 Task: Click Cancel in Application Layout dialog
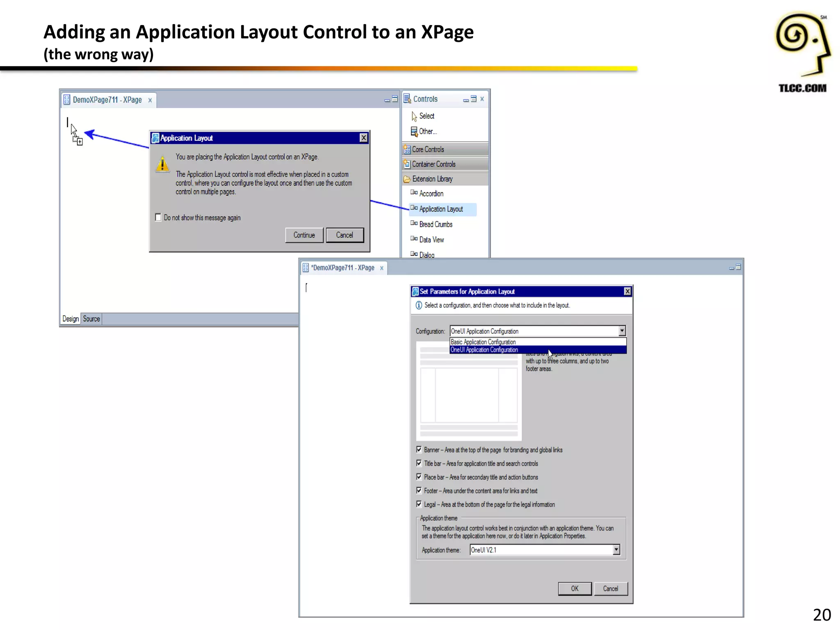coord(345,235)
